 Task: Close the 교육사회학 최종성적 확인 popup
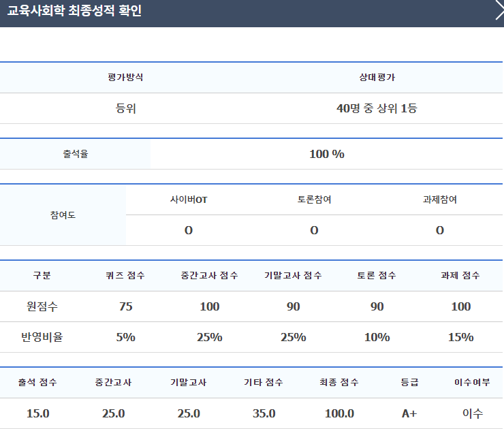500,11
